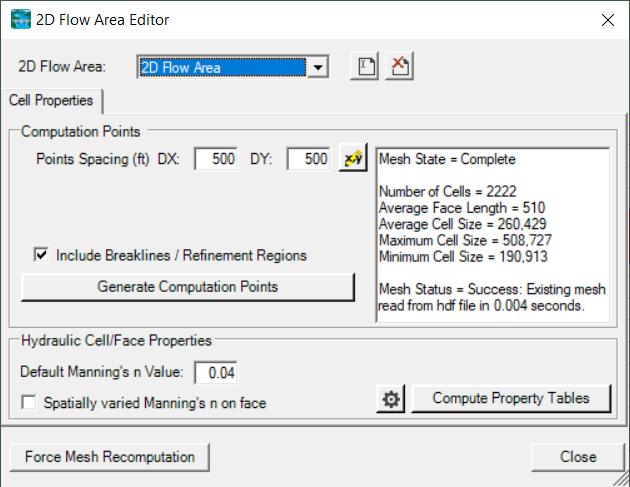
Task: Select the 2D Flow Area combo box text
Action: (222, 67)
